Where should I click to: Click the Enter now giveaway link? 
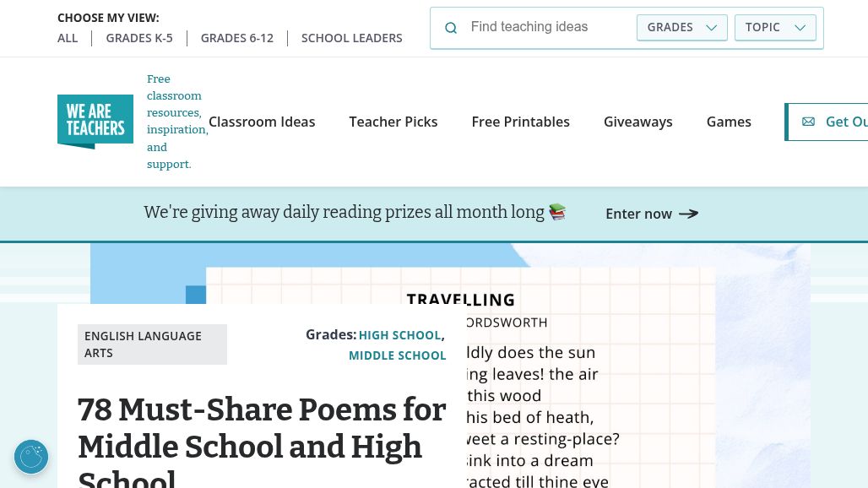point(639,214)
